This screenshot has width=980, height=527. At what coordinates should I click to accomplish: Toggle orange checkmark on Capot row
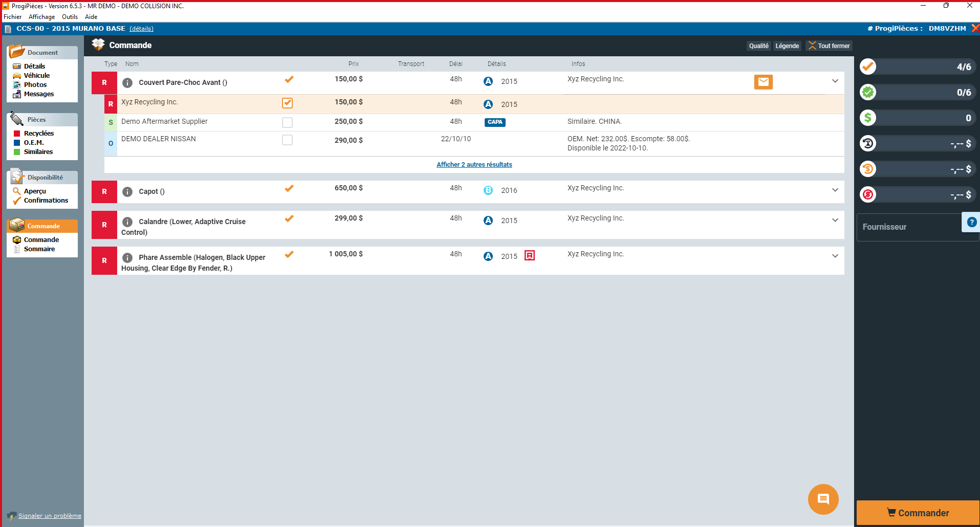click(x=289, y=188)
